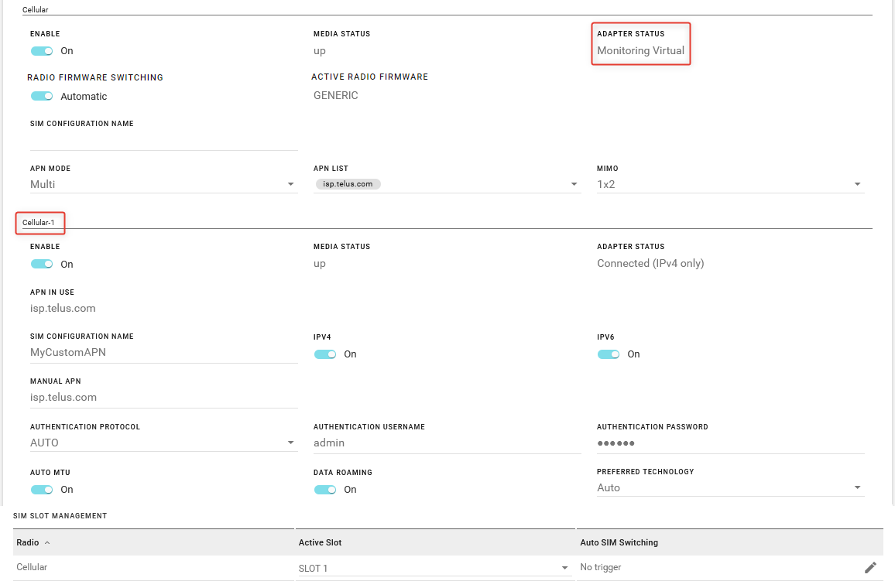Image resolution: width=895 pixels, height=588 pixels.
Task: Open the Active Slot dropdown showing SLOT 1
Action: pyautogui.click(x=434, y=569)
